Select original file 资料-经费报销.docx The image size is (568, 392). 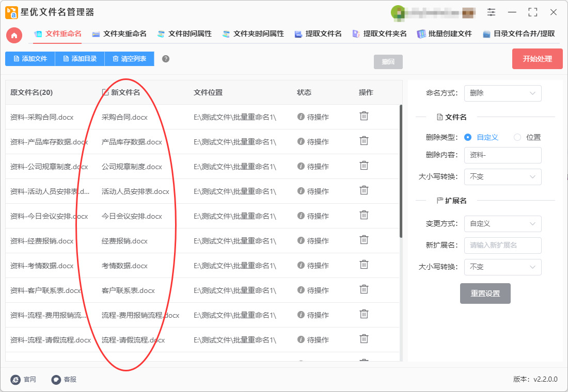[42, 241]
